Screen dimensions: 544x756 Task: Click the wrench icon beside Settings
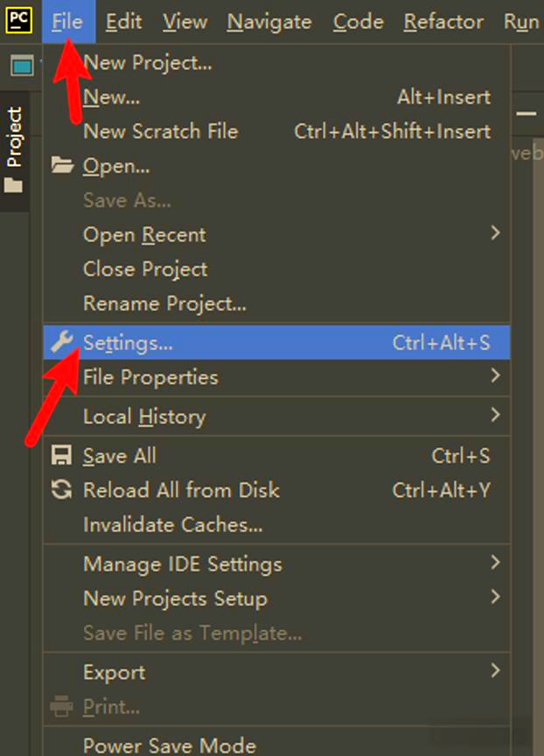[61, 343]
